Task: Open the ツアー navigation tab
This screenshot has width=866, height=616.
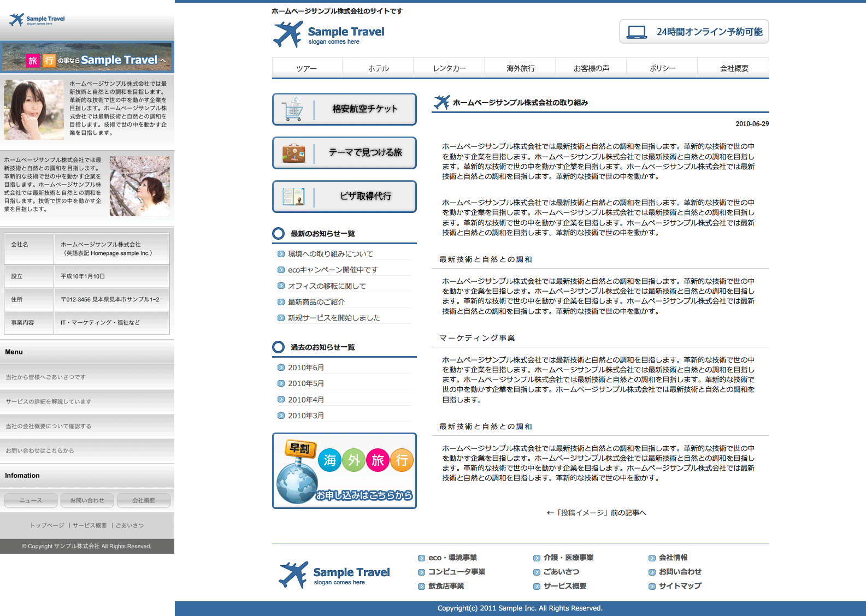Action: [307, 68]
